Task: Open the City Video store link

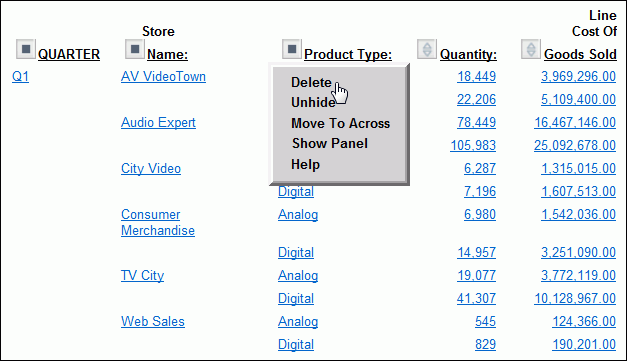Action: click(151, 168)
